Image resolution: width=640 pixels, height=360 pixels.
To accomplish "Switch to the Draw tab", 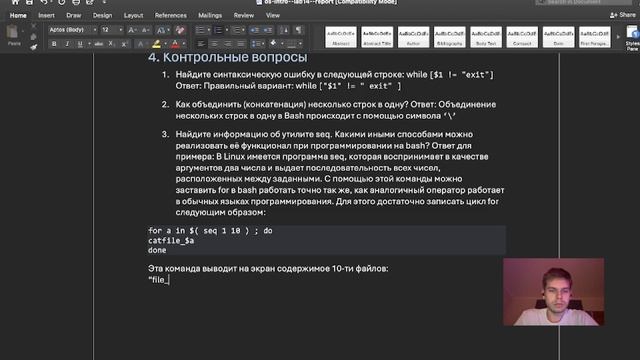I will pos(73,16).
